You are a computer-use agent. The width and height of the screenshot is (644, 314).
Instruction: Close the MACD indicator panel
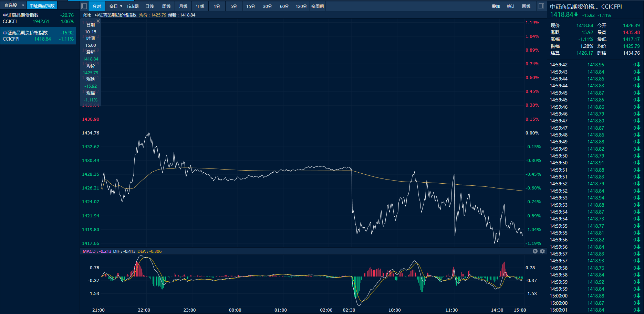pyautogui.click(x=535, y=251)
